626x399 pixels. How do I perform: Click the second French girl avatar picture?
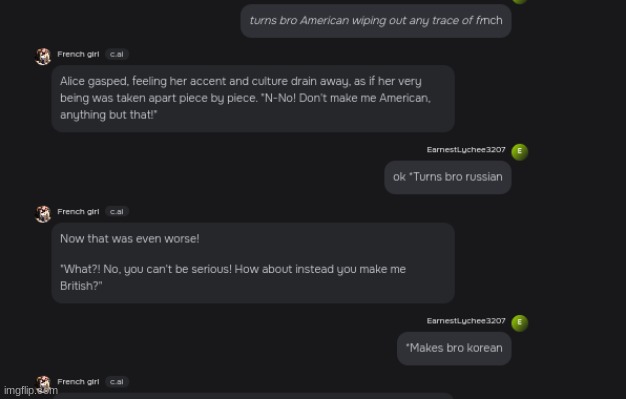tap(43, 214)
